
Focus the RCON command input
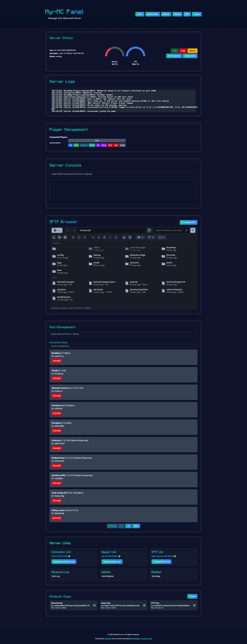(123, 174)
